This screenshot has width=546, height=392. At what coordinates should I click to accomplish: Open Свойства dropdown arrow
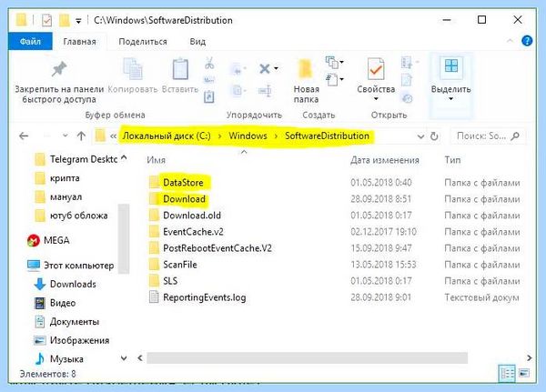(376, 99)
